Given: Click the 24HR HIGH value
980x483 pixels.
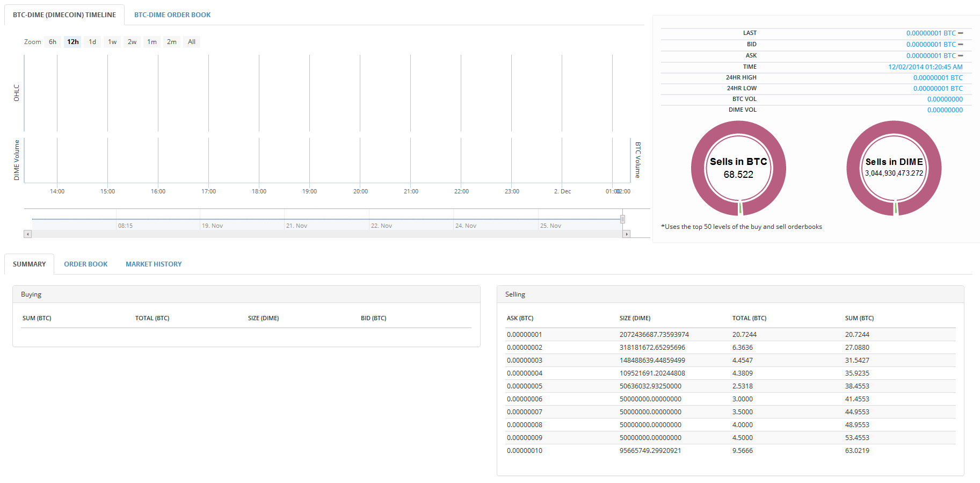Looking at the screenshot, I should (x=938, y=78).
